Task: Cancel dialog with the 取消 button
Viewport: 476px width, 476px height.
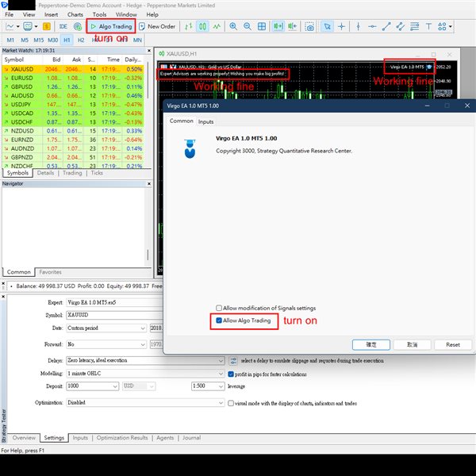Action: (x=412, y=345)
